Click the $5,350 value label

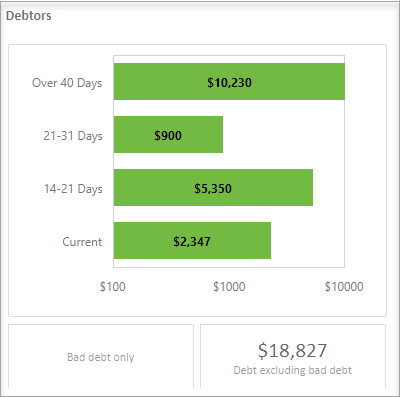[213, 189]
